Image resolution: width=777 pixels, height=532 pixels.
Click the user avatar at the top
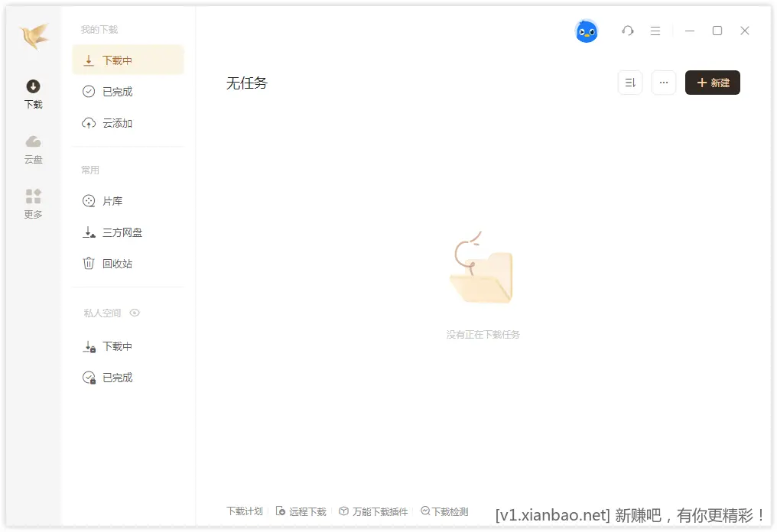click(587, 31)
